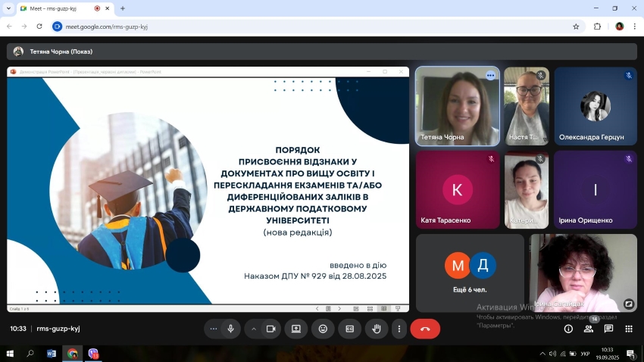Open the emoji reactions icon

323,329
